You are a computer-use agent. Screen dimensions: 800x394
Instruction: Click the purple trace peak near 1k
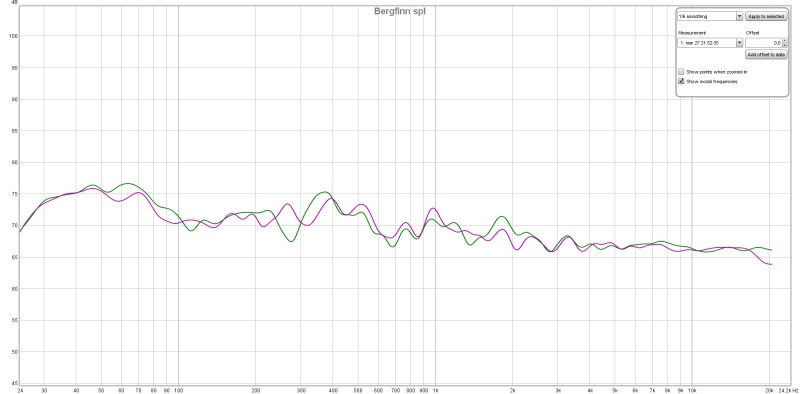433,208
